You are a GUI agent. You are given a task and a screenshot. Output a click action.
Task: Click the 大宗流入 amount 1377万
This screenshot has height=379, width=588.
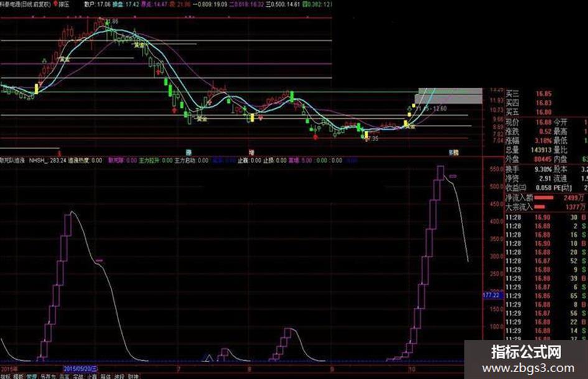tap(575, 207)
